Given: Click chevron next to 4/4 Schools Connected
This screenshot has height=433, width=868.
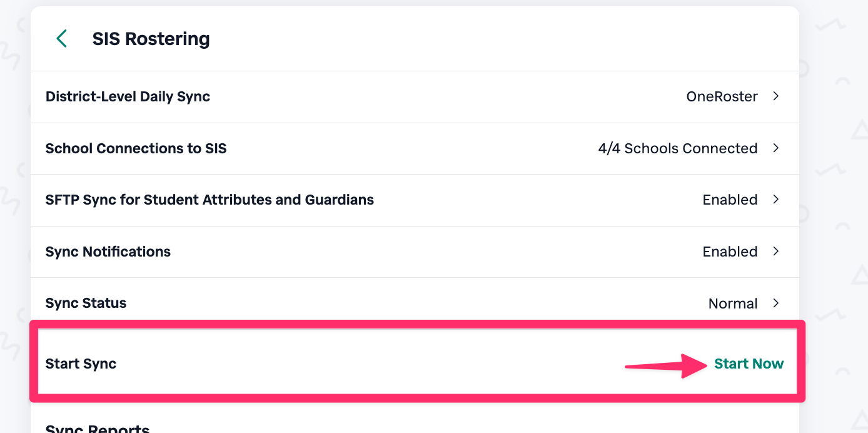Looking at the screenshot, I should pyautogui.click(x=775, y=148).
